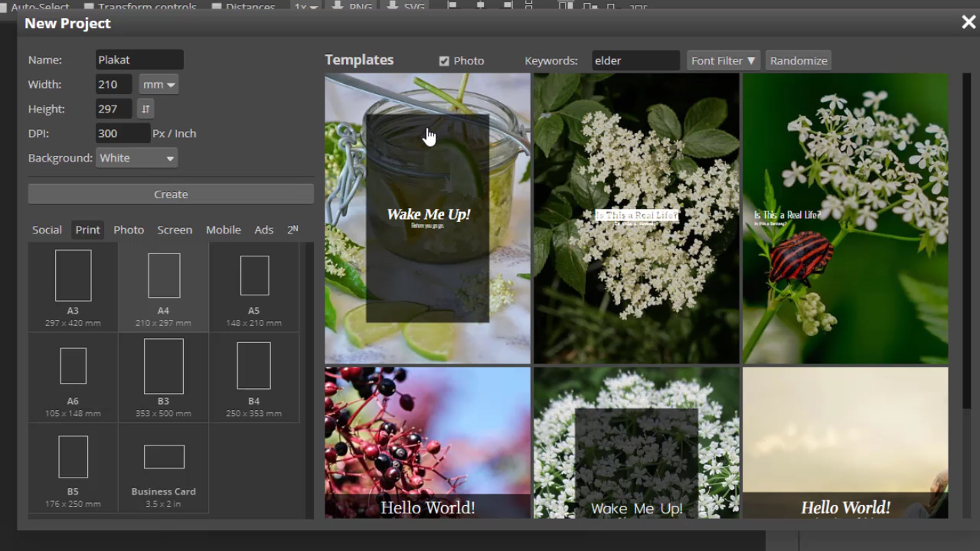The height and width of the screenshot is (551, 980).
Task: Swap width and height with the swap icon
Action: [x=146, y=109]
